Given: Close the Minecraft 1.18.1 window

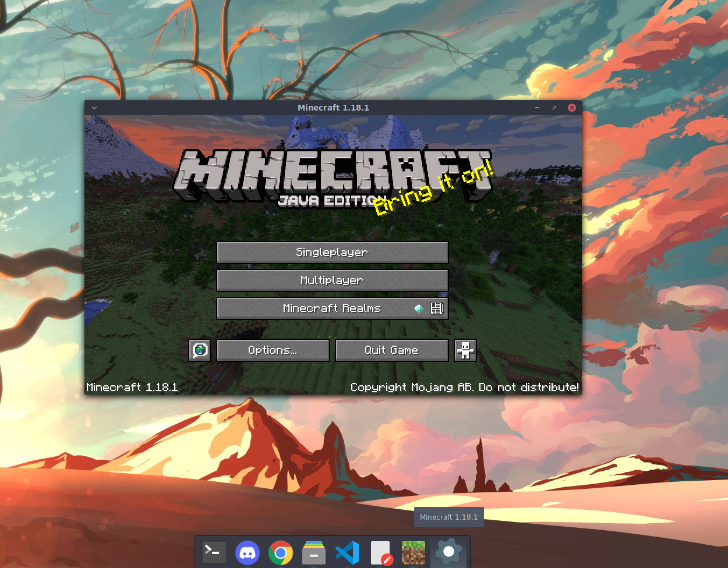Looking at the screenshot, I should click(x=572, y=108).
